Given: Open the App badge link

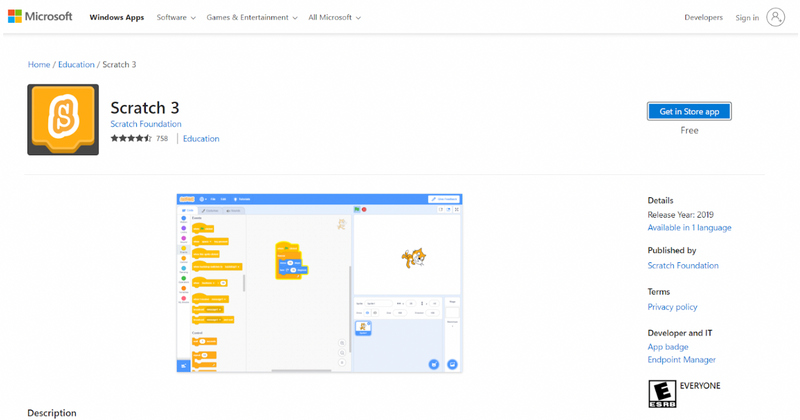Looking at the screenshot, I should 668,347.
